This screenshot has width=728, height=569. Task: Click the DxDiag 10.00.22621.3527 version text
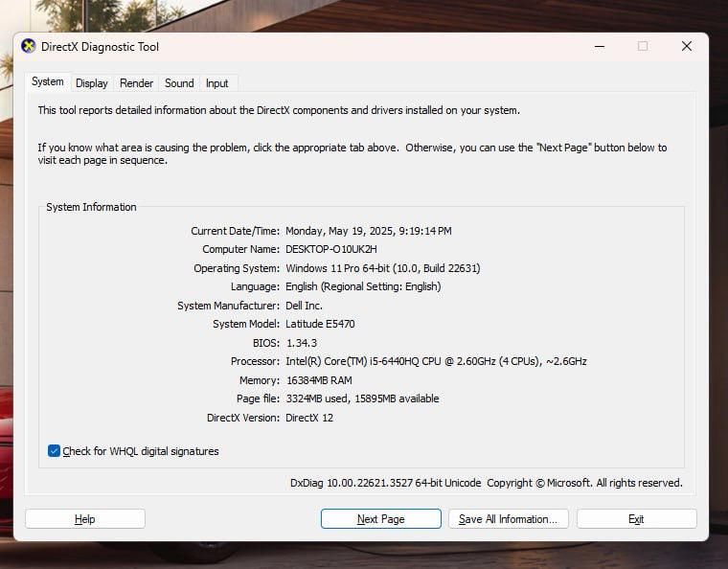(385, 483)
